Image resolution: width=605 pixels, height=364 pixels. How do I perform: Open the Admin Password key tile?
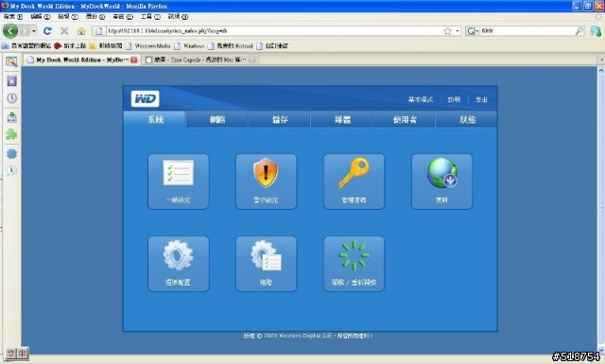point(354,182)
